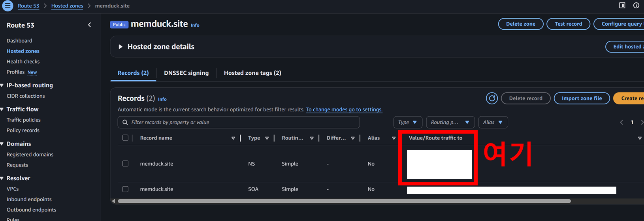Open Inbound endpoints in sidebar
This screenshot has height=221, width=644.
tap(29, 199)
